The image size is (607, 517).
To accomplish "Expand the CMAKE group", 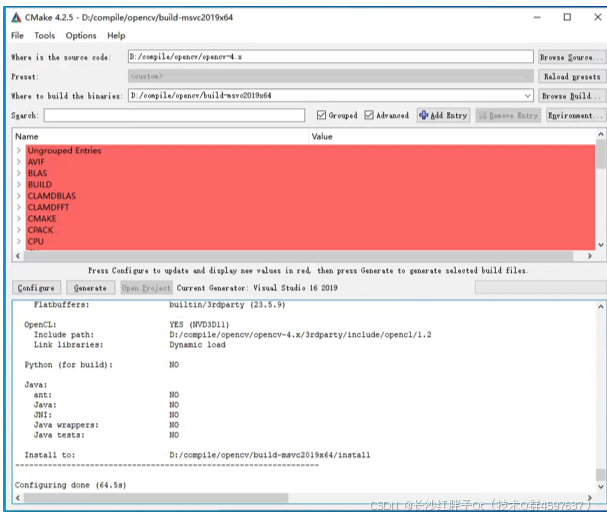I will point(18,219).
